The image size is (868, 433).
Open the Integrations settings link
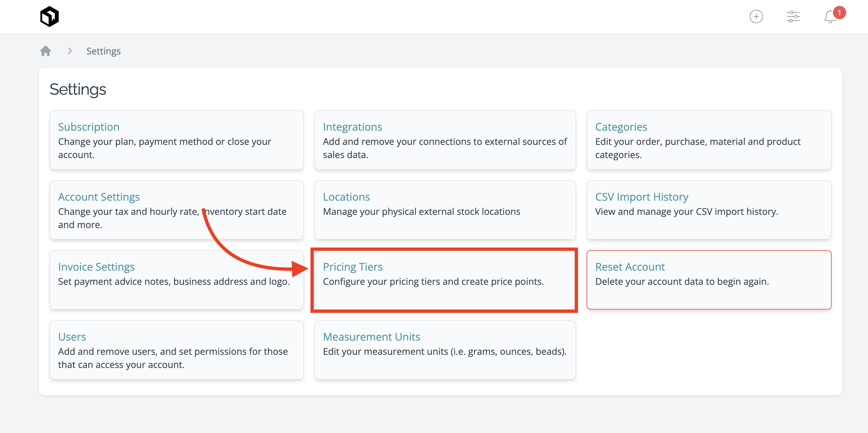352,127
